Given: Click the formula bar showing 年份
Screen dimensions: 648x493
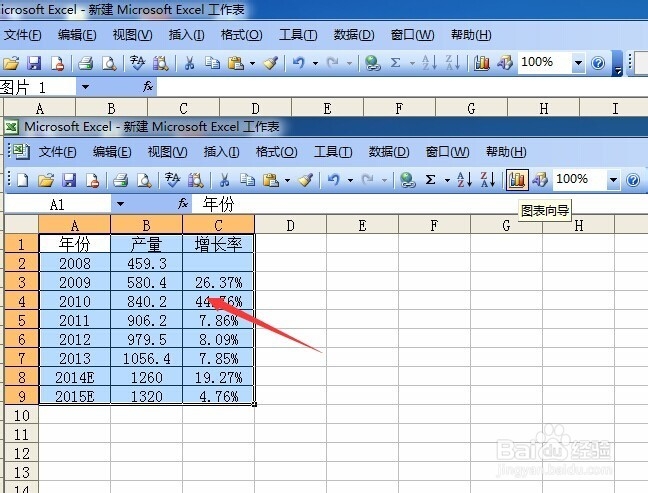Looking at the screenshot, I should [419, 204].
